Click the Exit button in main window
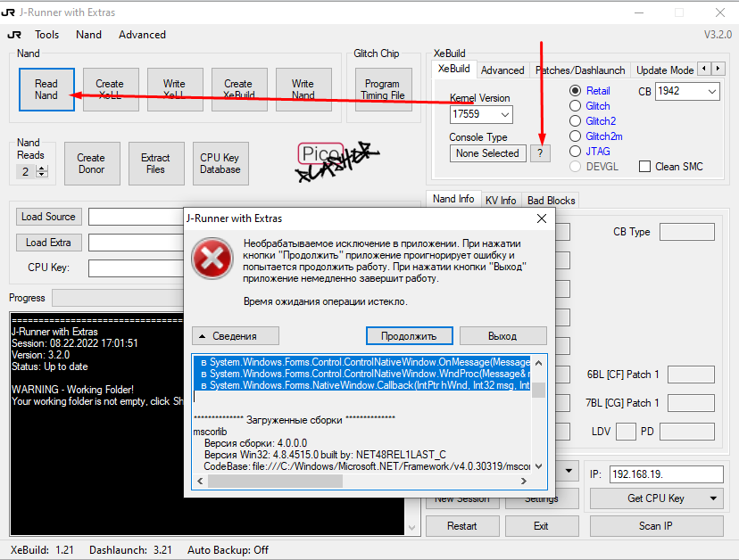Viewport: 739px width, 560px height. 542,526
